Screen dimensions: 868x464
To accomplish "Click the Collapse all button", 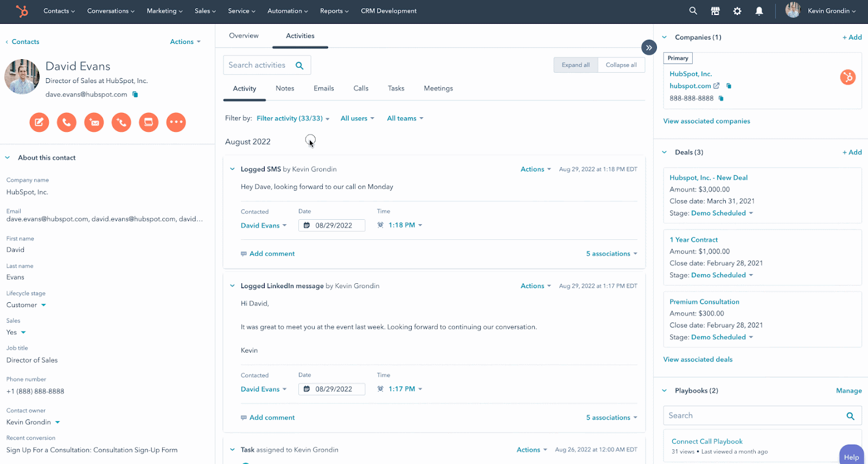I will click(621, 65).
